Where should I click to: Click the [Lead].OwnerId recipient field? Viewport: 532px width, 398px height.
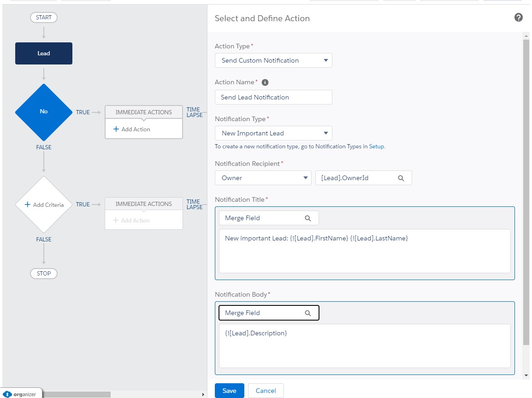coord(364,178)
